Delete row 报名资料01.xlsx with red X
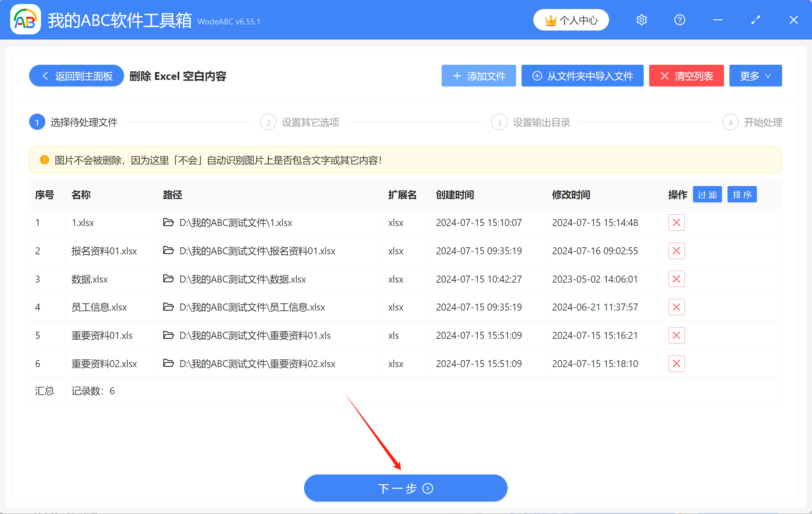 pos(676,251)
